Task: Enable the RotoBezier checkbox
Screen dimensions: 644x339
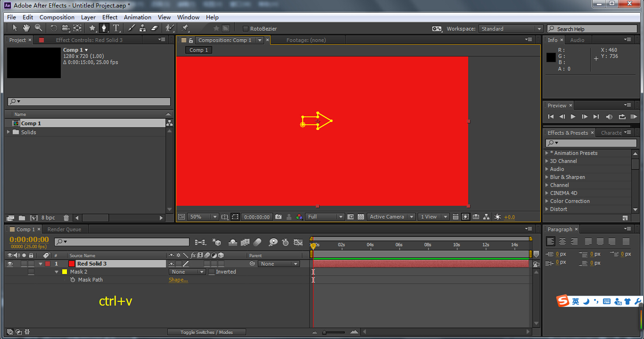Action: [x=245, y=29]
